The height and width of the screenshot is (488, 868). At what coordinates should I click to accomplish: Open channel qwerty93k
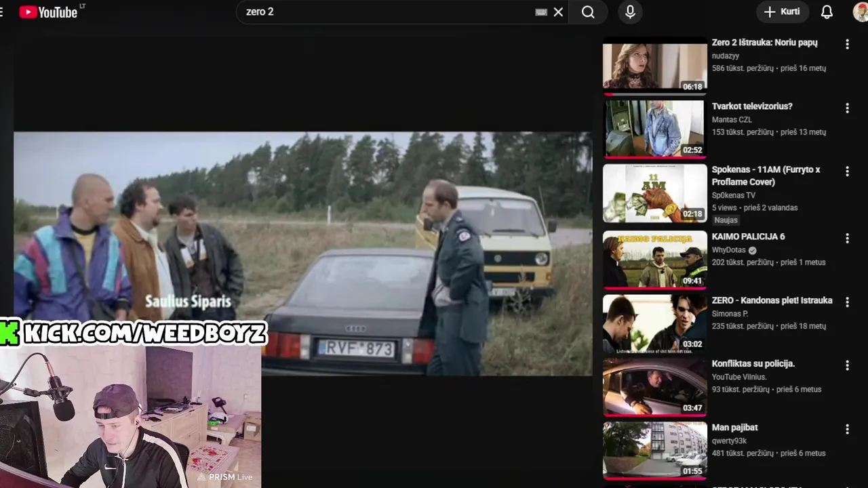pos(729,441)
